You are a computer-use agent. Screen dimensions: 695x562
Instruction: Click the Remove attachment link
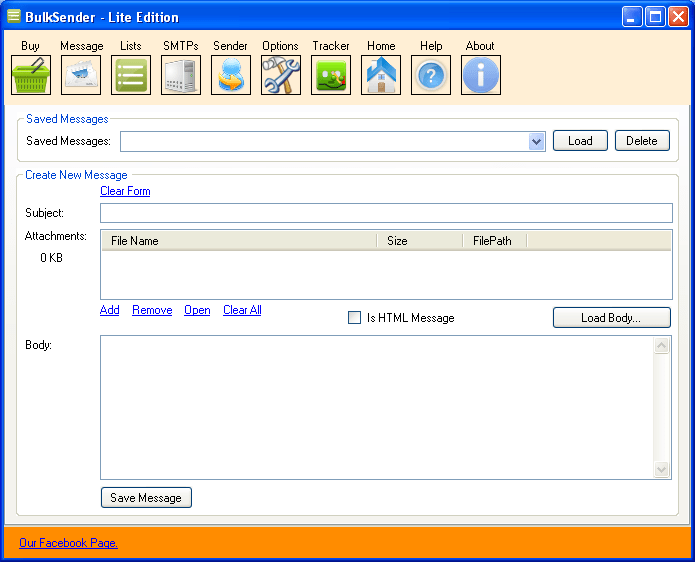coord(152,310)
